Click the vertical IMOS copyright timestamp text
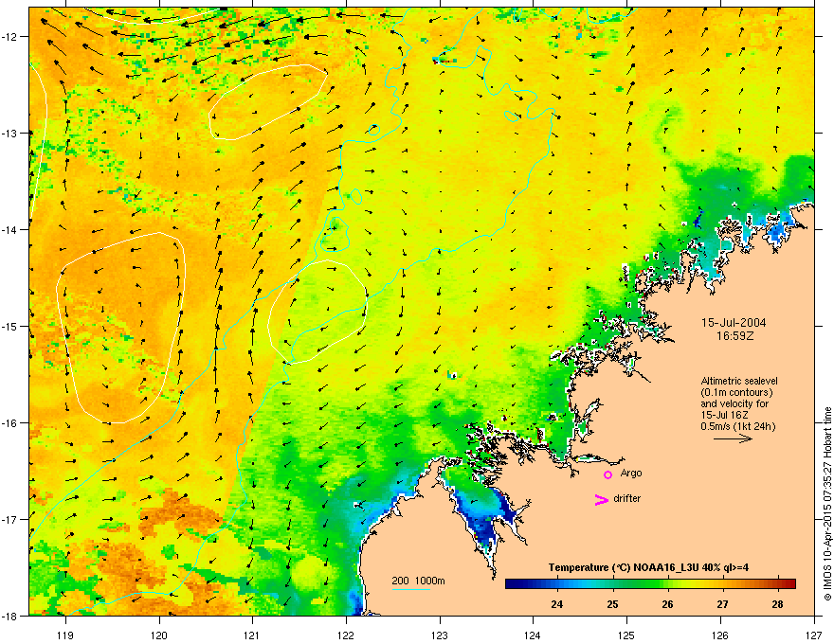The width and height of the screenshot is (834, 644). 827,503
